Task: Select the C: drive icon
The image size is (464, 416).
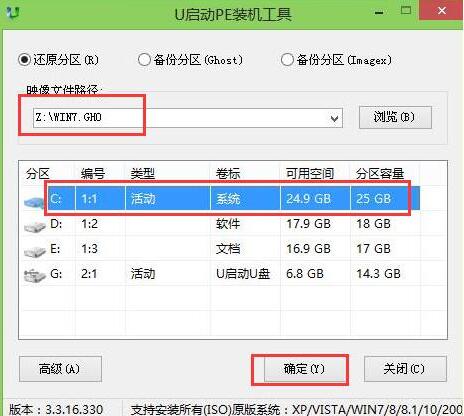Action: coord(35,202)
